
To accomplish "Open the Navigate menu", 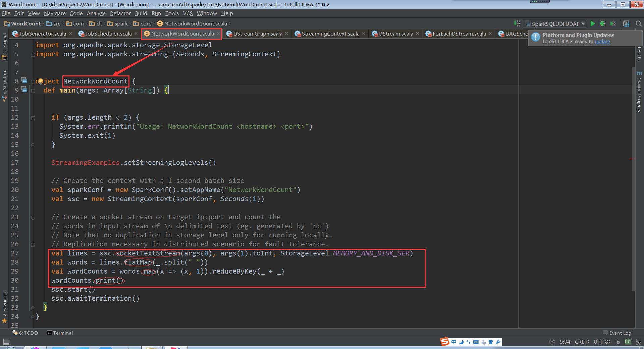I will 55,13.
